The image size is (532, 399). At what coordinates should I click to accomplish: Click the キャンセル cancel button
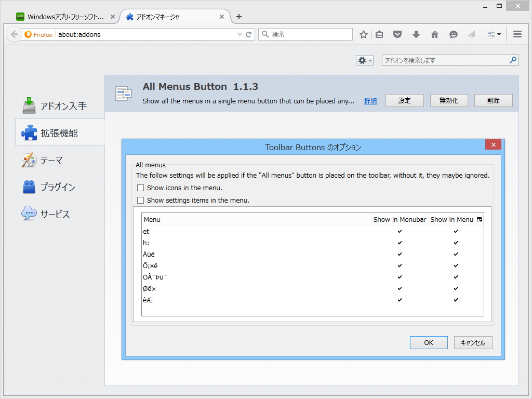(x=473, y=343)
